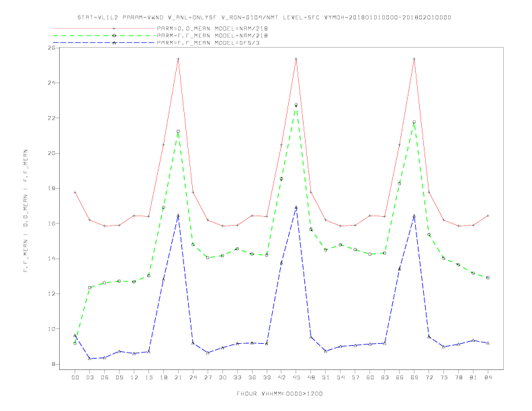Click blue triangle marker at hour 03
This screenshot has height=411, width=532.
coord(89,358)
